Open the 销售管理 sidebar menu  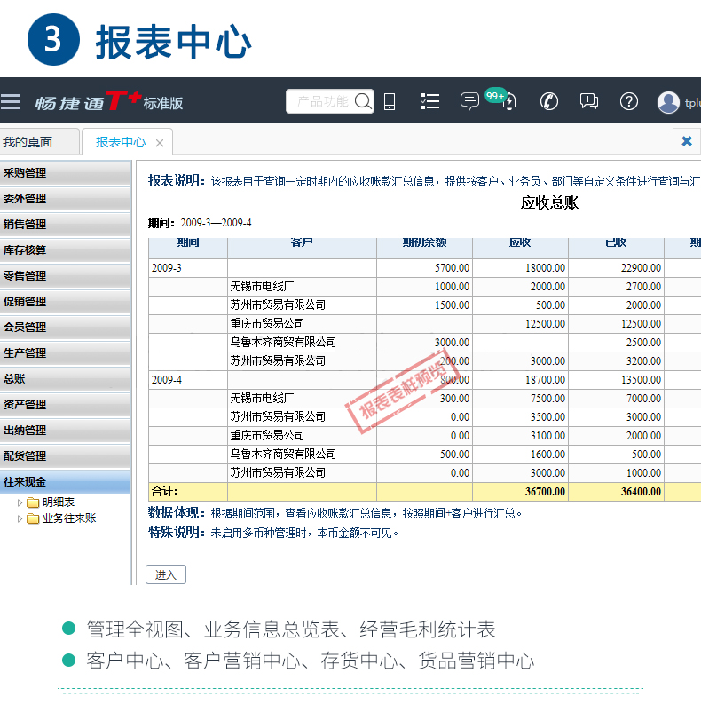pyautogui.click(x=66, y=225)
